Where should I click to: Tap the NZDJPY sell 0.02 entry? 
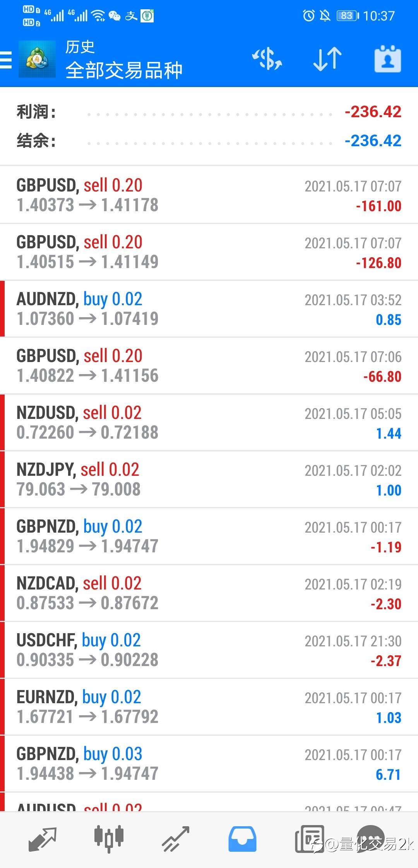(x=209, y=479)
